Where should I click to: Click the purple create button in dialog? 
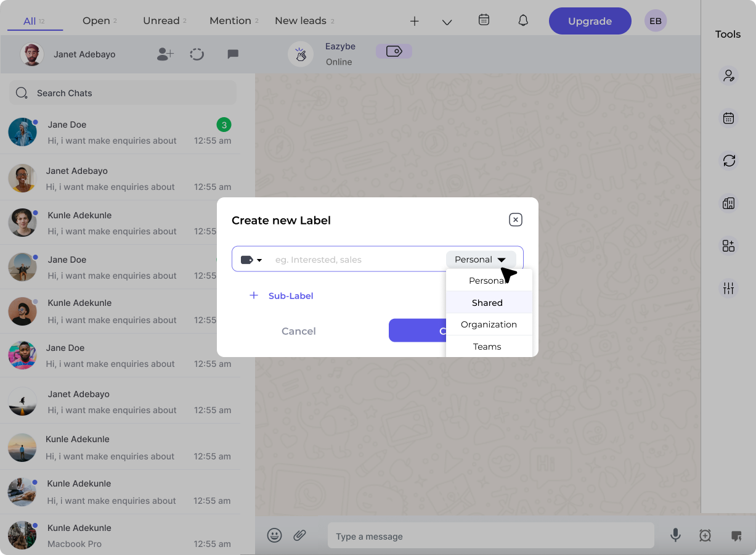click(x=417, y=331)
